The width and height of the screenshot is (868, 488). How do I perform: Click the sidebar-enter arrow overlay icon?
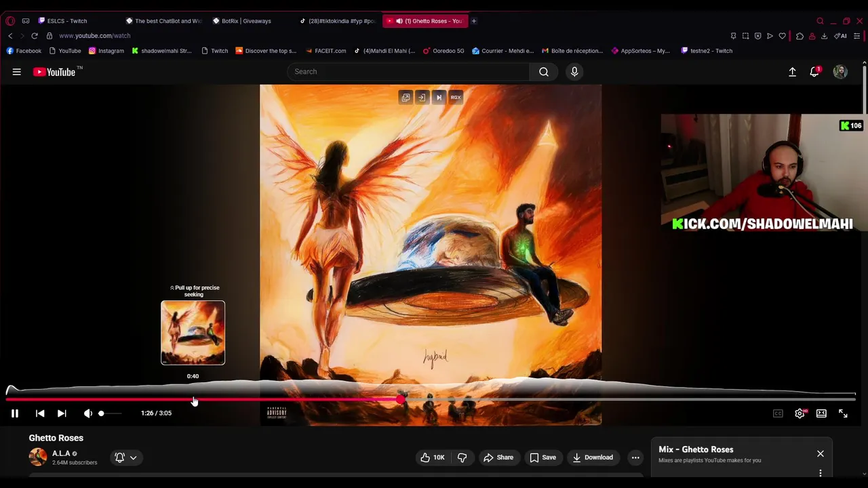(422, 97)
